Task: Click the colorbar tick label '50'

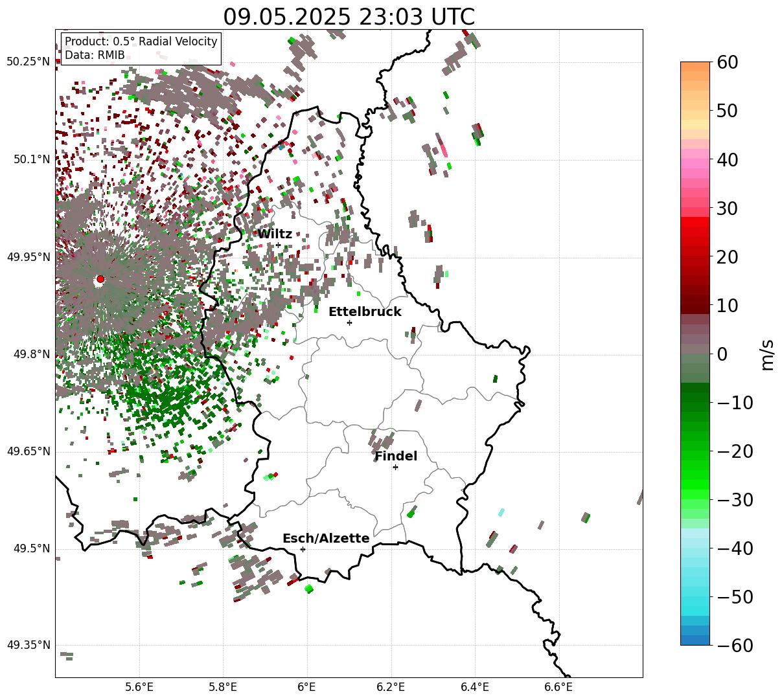Action: pyautogui.click(x=728, y=111)
